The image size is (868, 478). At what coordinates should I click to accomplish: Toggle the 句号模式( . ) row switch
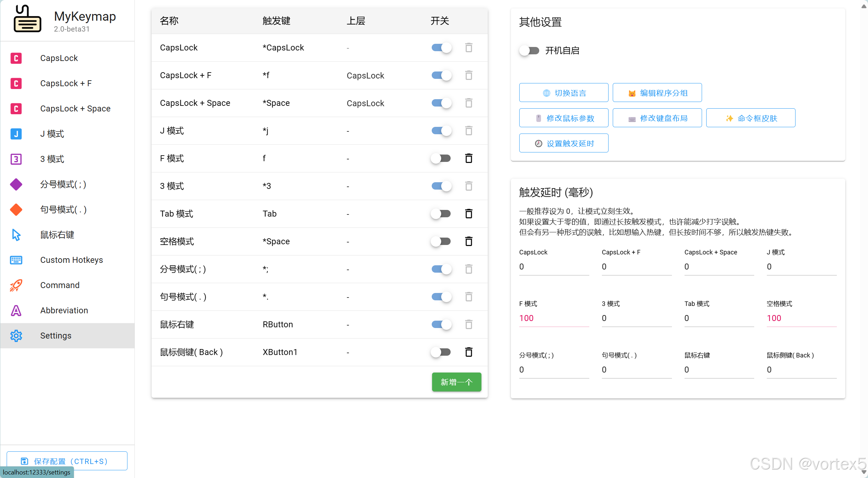[x=441, y=297]
